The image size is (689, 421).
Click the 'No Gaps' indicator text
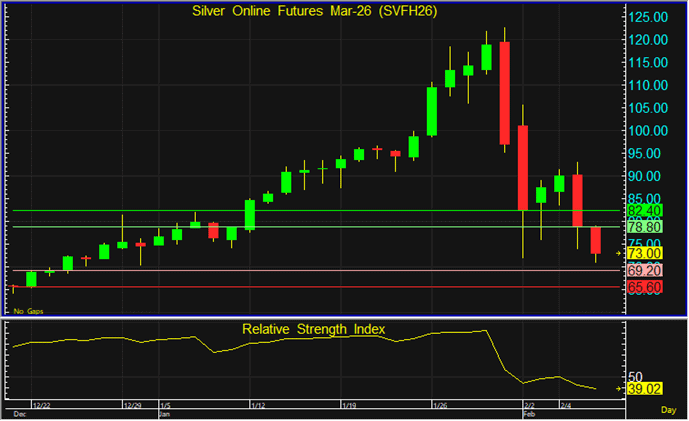pos(27,312)
